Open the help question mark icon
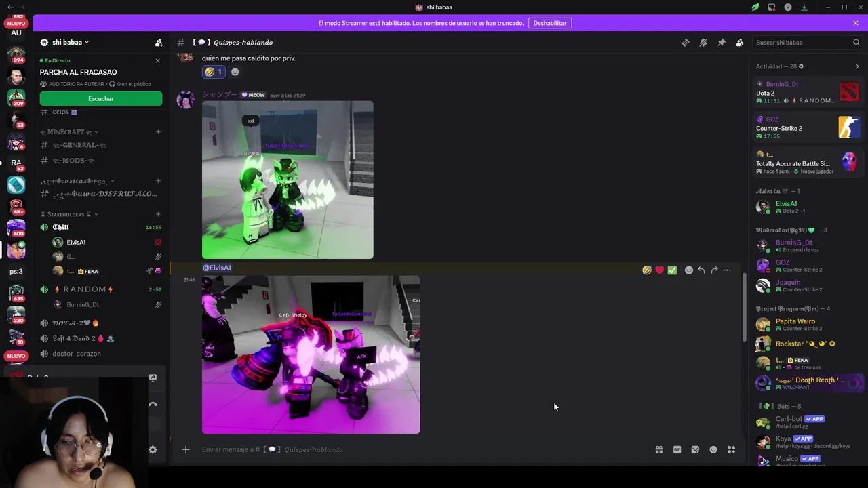 click(788, 7)
